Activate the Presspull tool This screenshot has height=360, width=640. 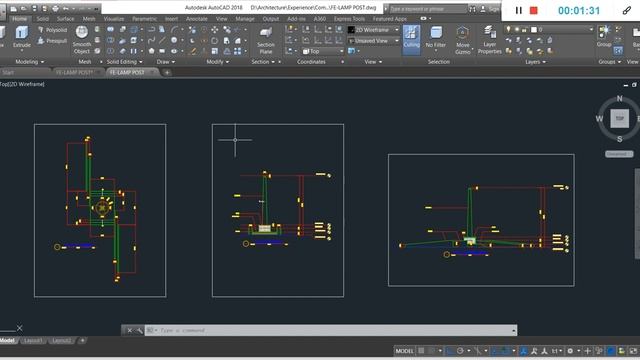tap(52, 41)
